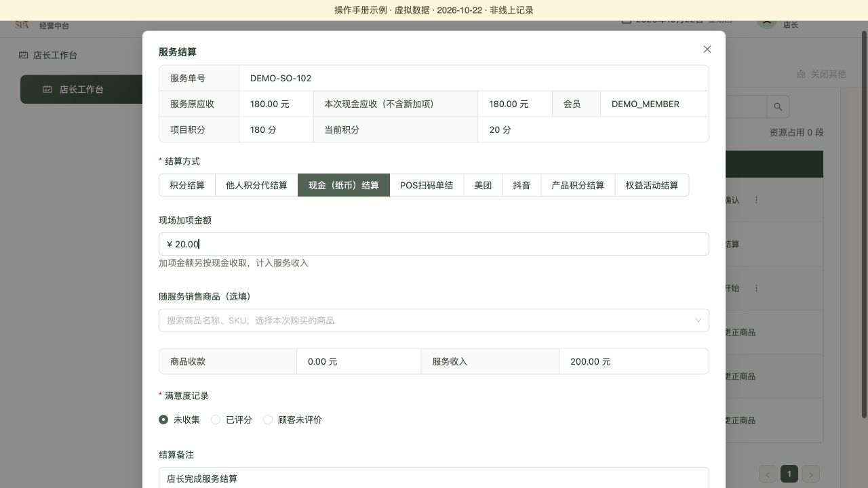The image size is (868, 488).
Task: Click the member value DEMO_MEMBER
Action: coord(646,104)
